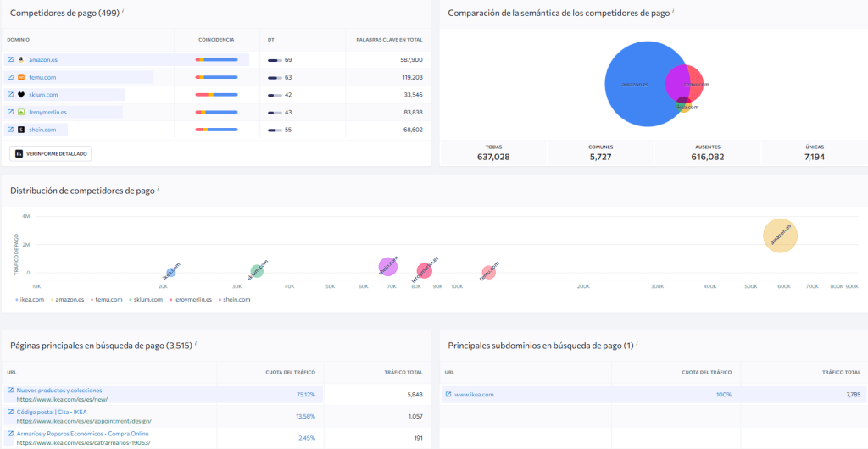Sort by Palabras clave en total header

click(389, 40)
